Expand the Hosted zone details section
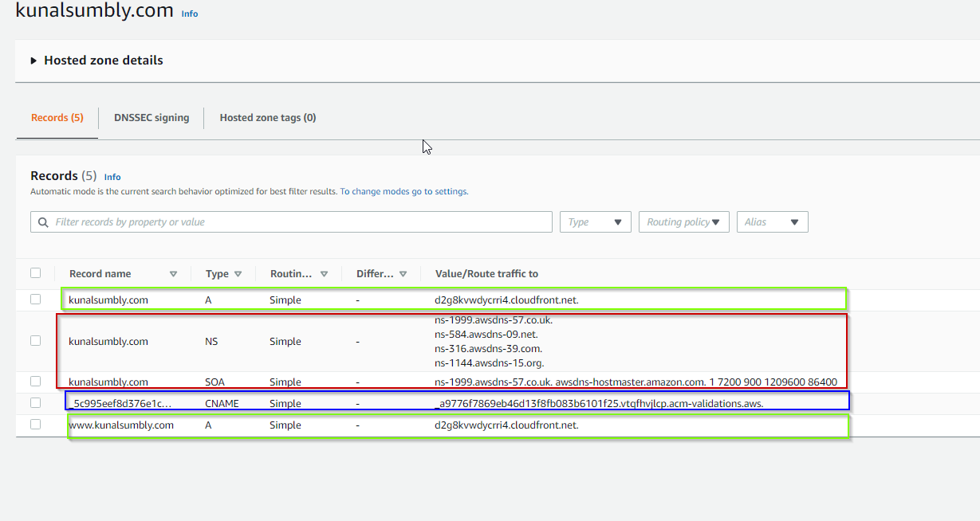The width and height of the screenshot is (980, 521). point(34,61)
